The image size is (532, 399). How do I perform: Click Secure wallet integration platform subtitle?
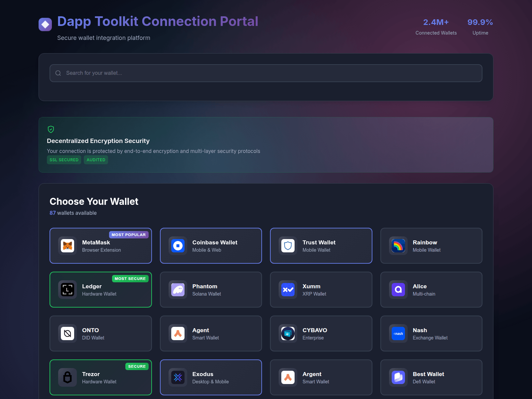coord(104,38)
